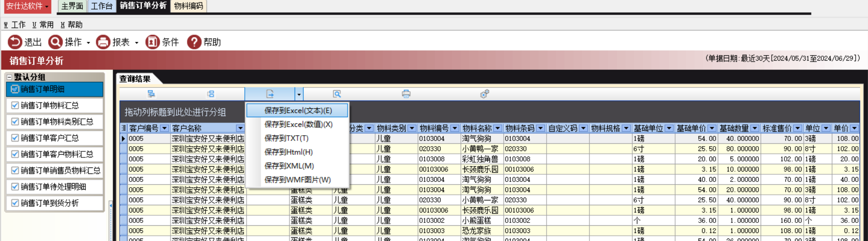The height and width of the screenshot is (241, 868).
Task: Click the 160.00 standard price cell
Action: point(782,221)
